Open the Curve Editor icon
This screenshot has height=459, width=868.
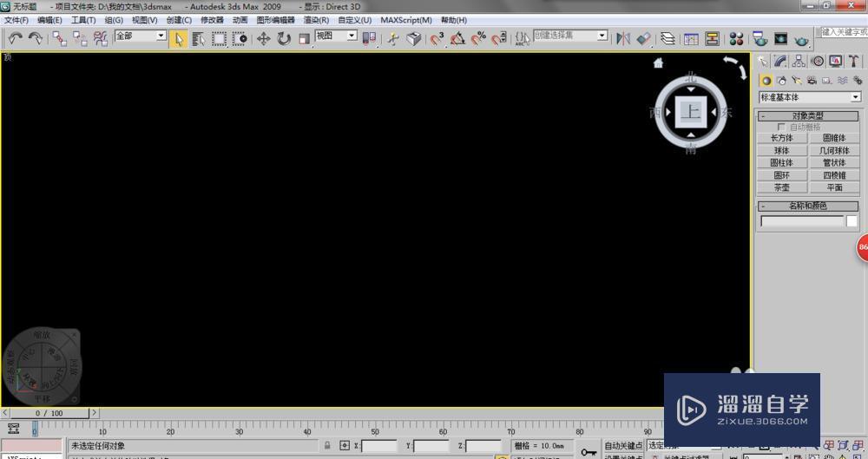pyautogui.click(x=692, y=39)
